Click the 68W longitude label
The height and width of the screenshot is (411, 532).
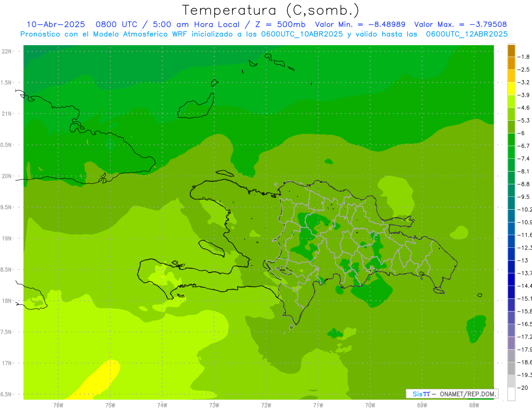[474, 405]
